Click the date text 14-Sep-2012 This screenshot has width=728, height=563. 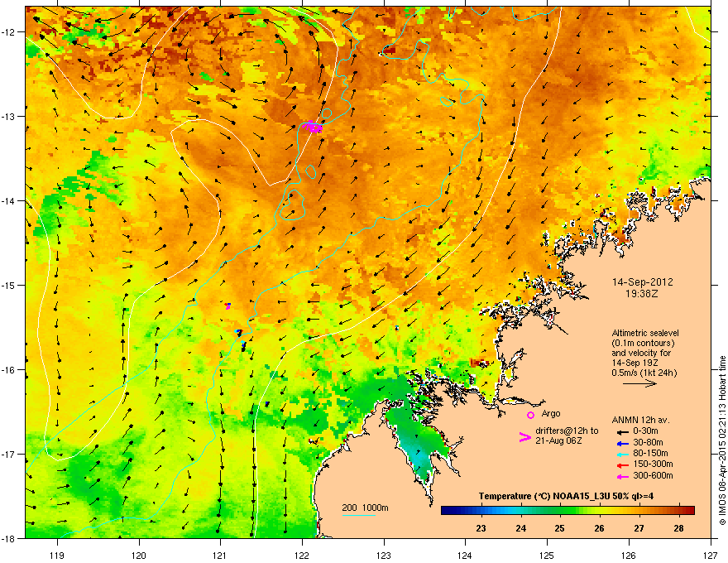tap(642, 282)
